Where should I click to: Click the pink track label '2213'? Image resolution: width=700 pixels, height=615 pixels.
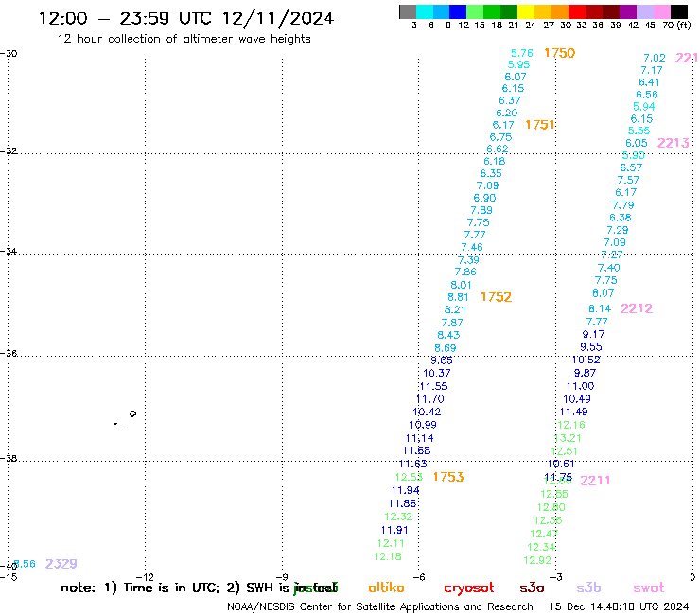point(674,143)
